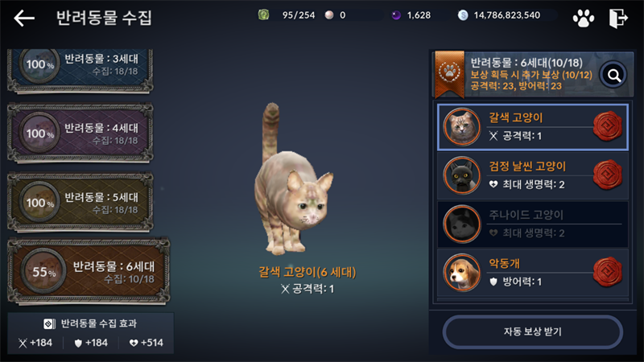Open the paw print pet menu icon
Viewport: 644px width, 362px height.
[x=583, y=18]
